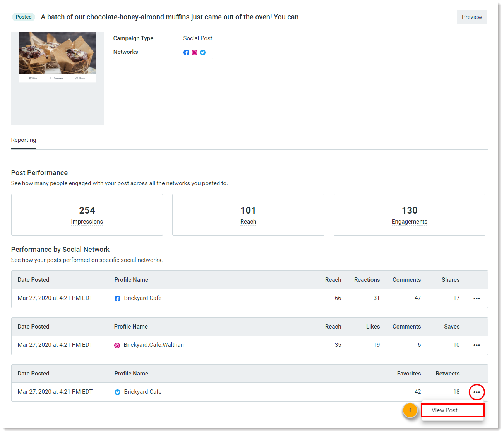Click the Share icon on post preview
This screenshot has width=504, height=434.
click(80, 78)
